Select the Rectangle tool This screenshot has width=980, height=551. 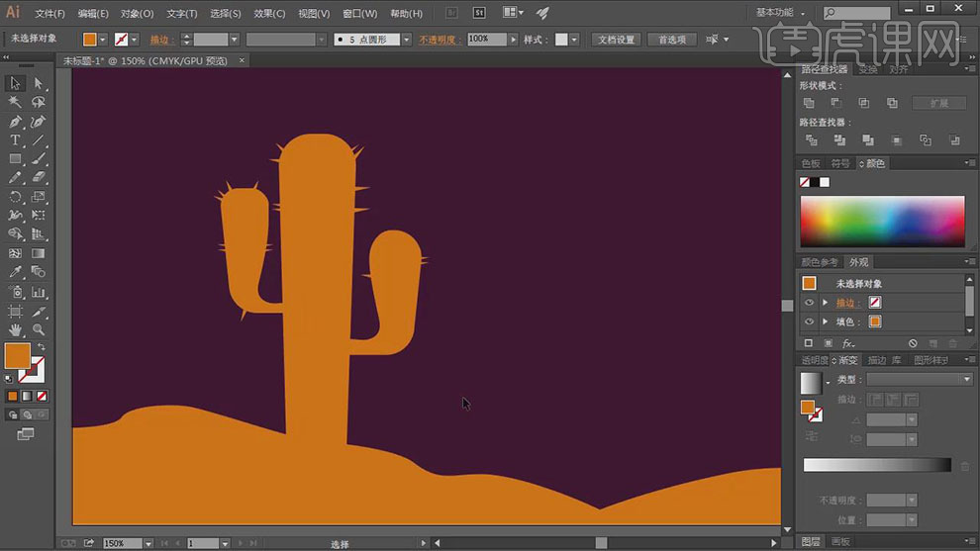pyautogui.click(x=15, y=159)
